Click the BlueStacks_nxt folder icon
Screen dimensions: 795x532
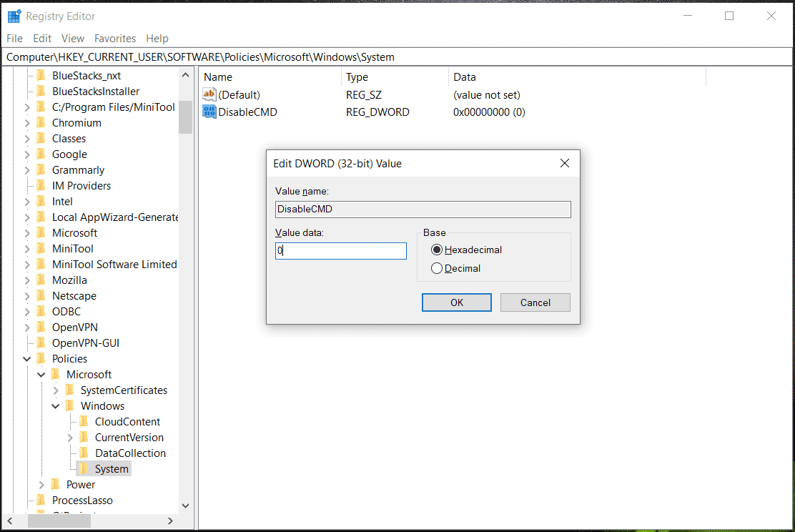(x=41, y=76)
